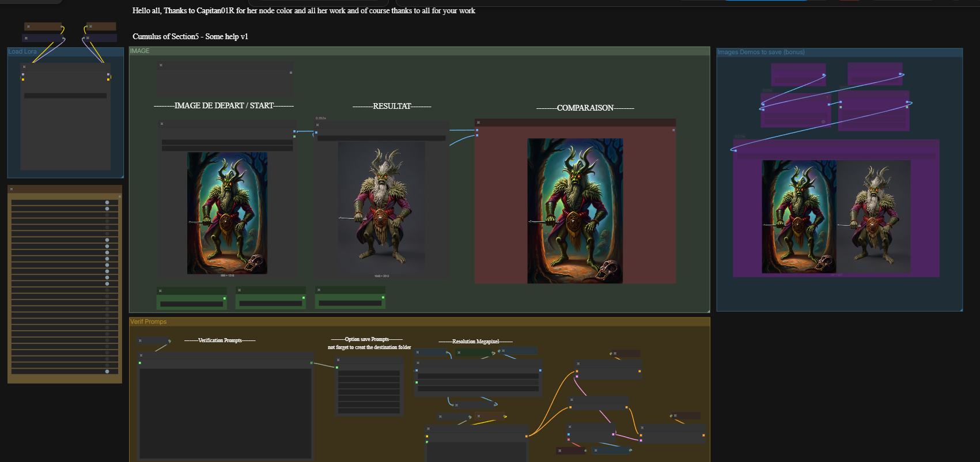Toggle the topmost switch in the brown list node

pos(107,202)
